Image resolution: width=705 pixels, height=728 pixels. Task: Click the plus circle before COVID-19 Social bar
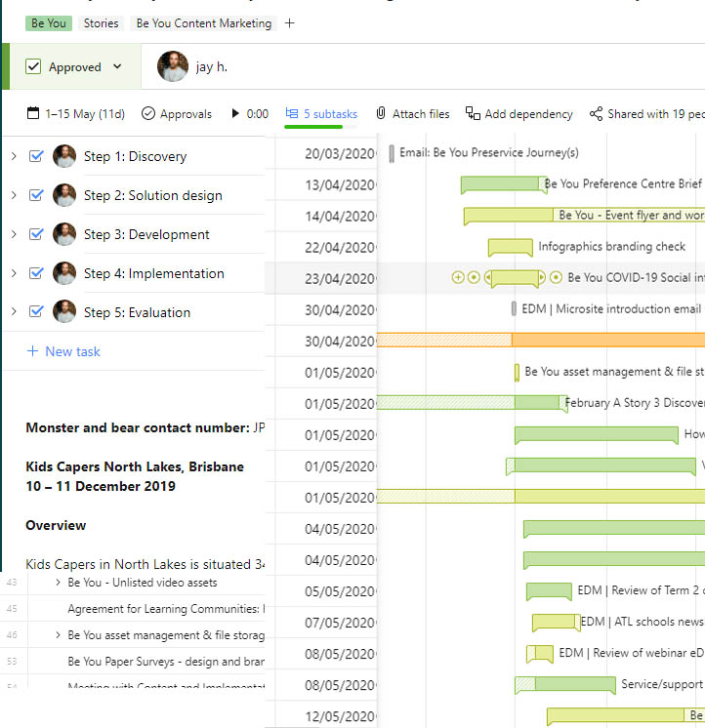tap(458, 277)
